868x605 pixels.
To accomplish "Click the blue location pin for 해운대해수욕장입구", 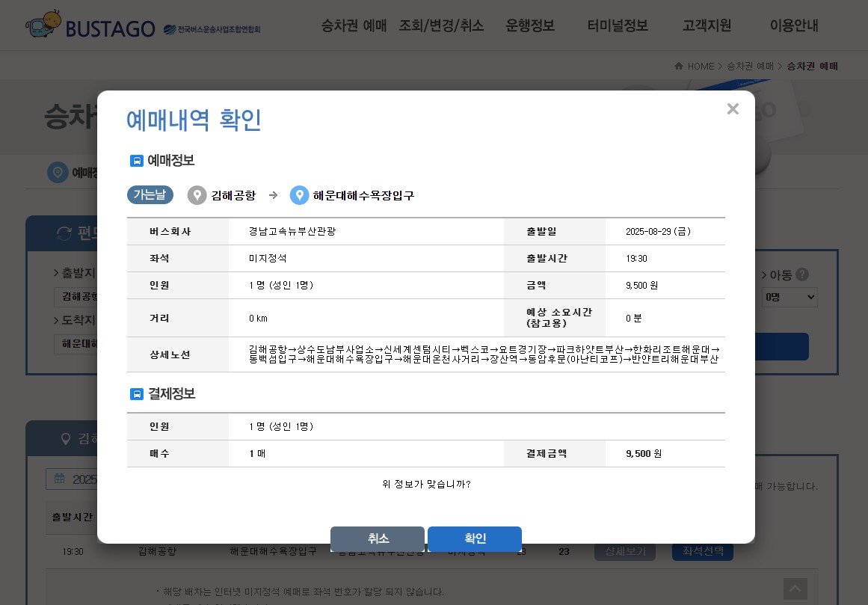I will [300, 195].
